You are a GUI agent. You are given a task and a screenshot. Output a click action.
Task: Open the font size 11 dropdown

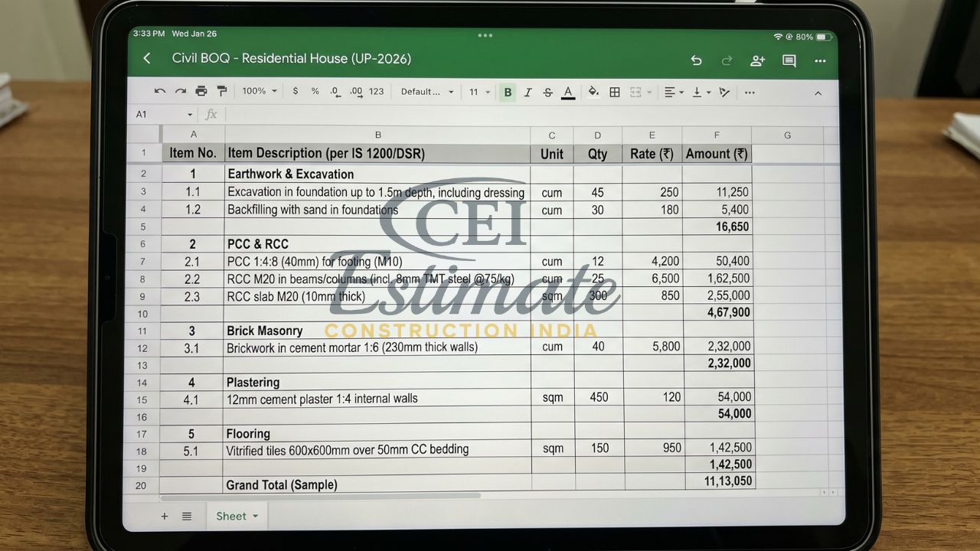[478, 91]
